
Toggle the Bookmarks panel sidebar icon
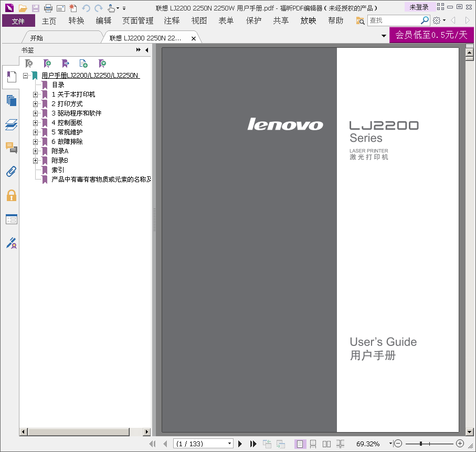tap(11, 77)
